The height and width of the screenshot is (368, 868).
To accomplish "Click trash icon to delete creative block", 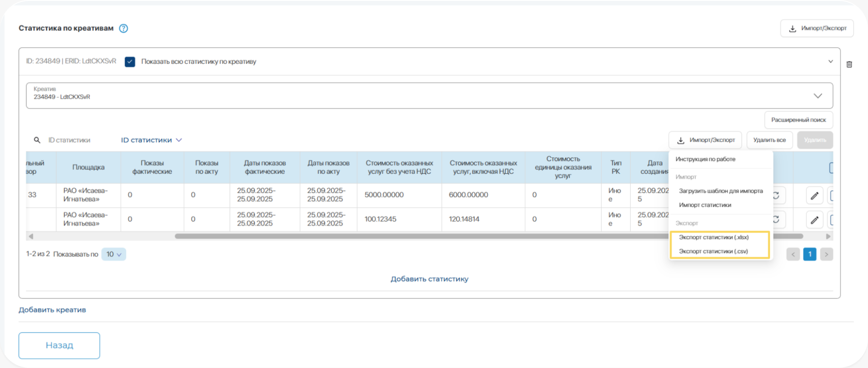I will click(x=849, y=65).
